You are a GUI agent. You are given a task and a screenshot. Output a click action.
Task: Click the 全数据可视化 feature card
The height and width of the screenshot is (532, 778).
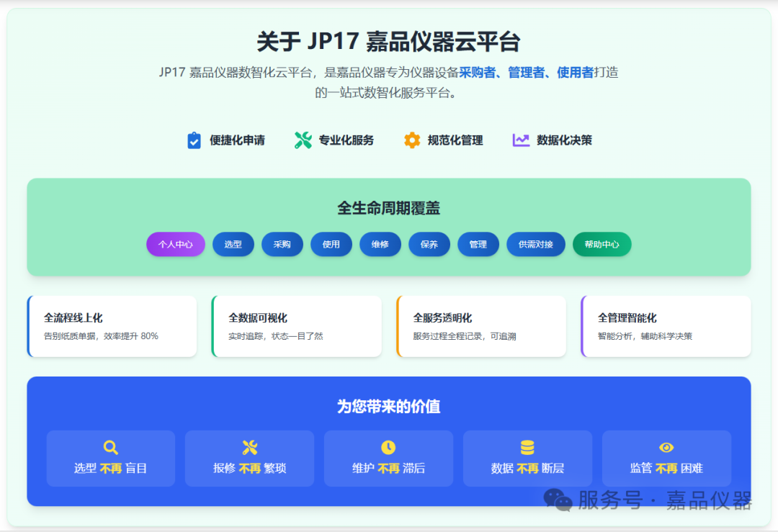coord(297,326)
